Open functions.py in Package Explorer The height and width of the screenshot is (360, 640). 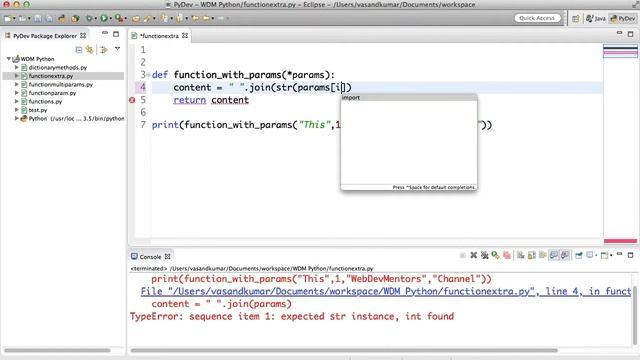(45, 101)
